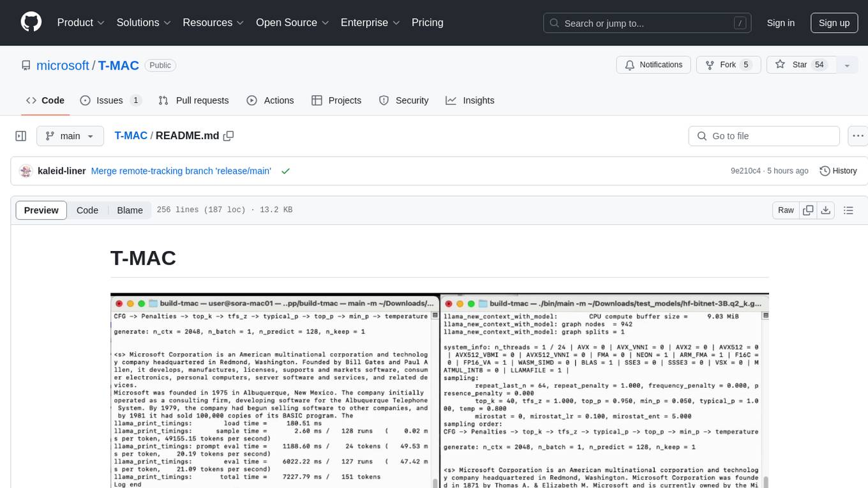Expand the Solutions dropdown

click(x=144, y=22)
